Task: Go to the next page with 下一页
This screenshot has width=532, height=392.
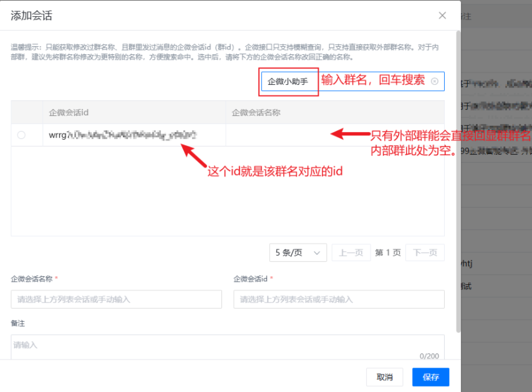Action: click(x=425, y=252)
